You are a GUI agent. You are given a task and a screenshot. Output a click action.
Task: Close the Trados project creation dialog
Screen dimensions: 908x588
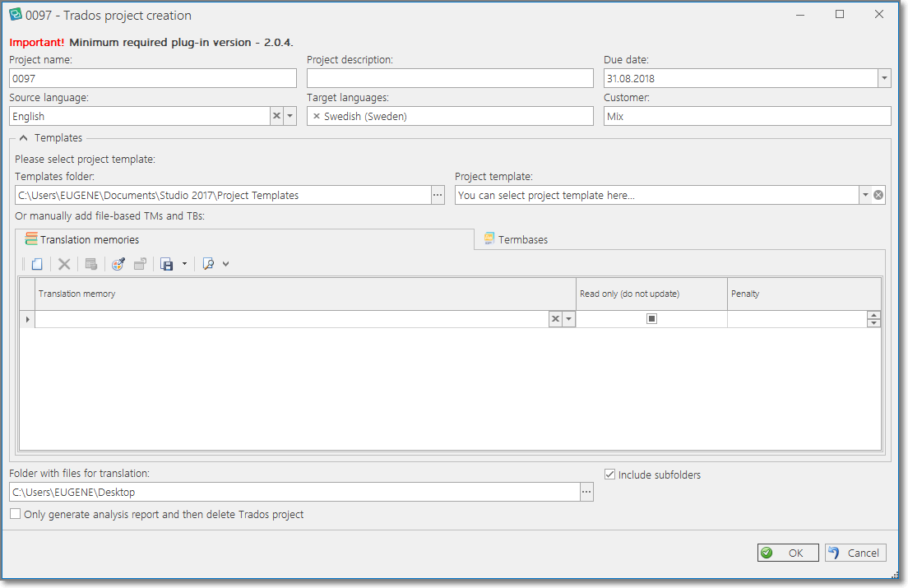point(879,15)
